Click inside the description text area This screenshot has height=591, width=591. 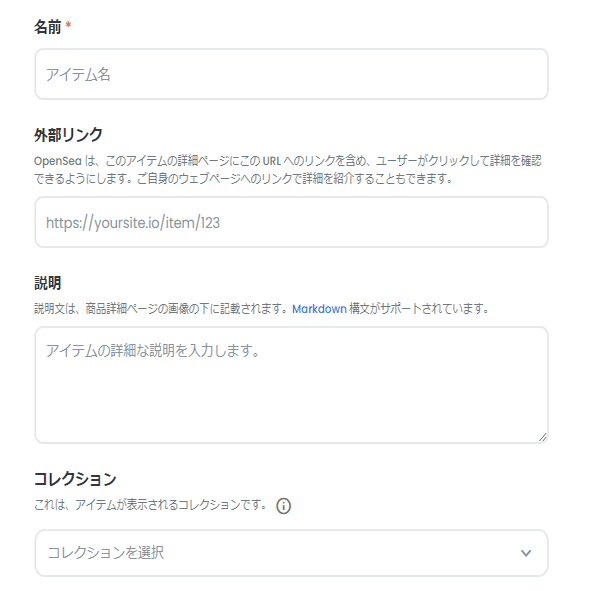click(x=291, y=385)
